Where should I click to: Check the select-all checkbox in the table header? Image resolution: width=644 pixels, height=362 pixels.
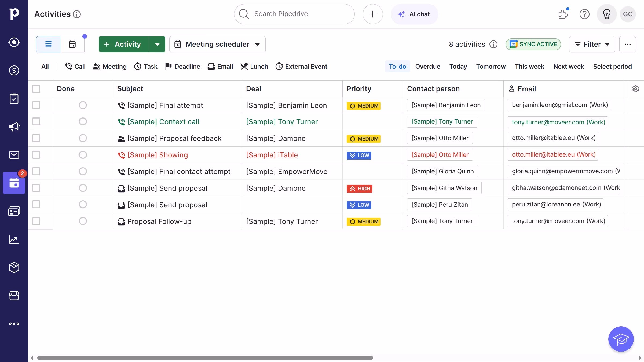click(36, 89)
